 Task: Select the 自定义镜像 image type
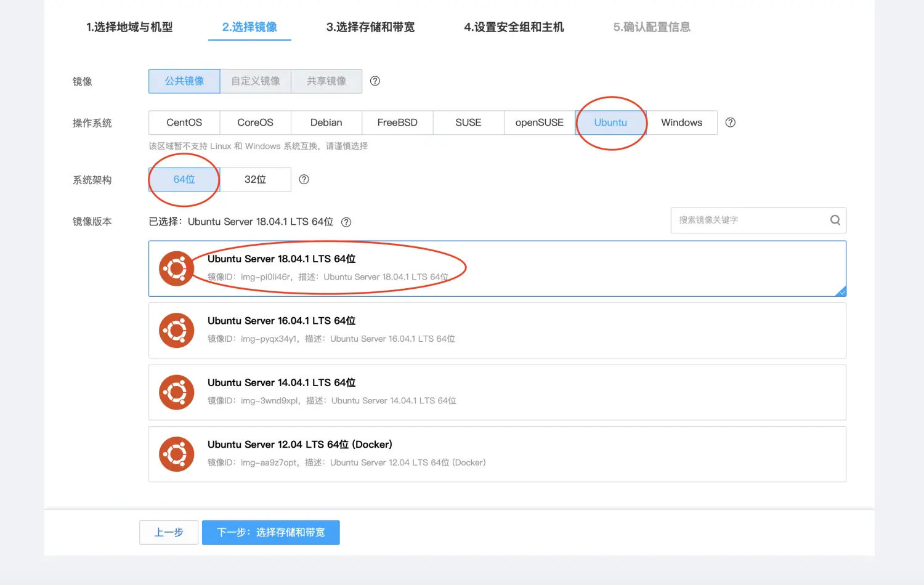coord(256,81)
